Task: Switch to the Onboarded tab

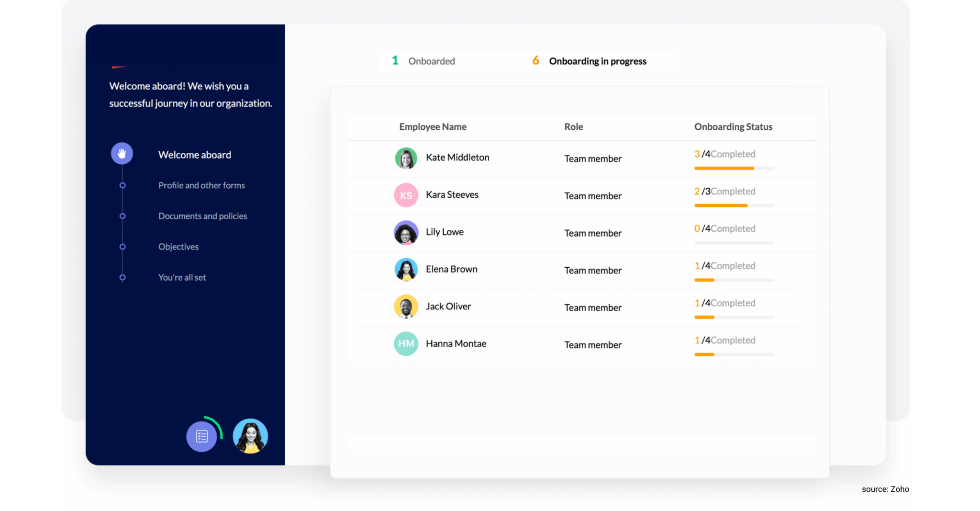Action: [x=423, y=61]
